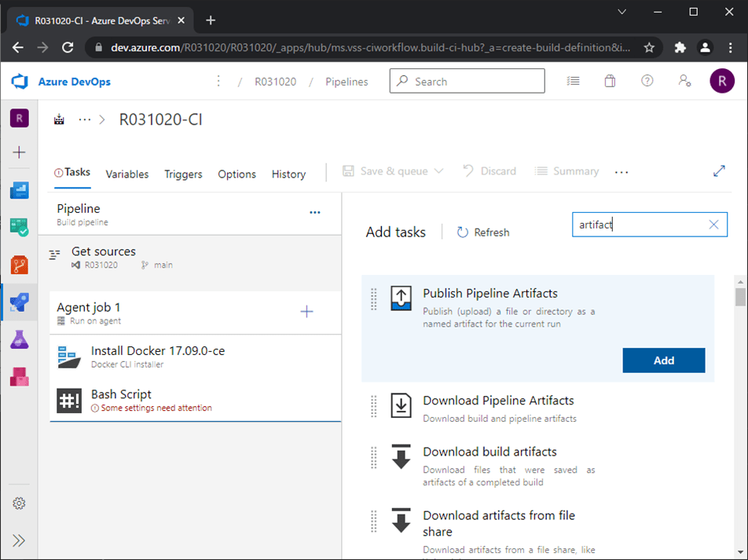Viewport: 748px width, 560px height.
Task: Select Publish Pipeline Artifacts upload icon
Action: [401, 298]
